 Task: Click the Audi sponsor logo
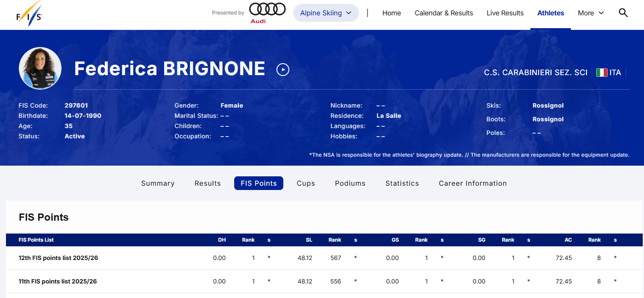click(267, 13)
